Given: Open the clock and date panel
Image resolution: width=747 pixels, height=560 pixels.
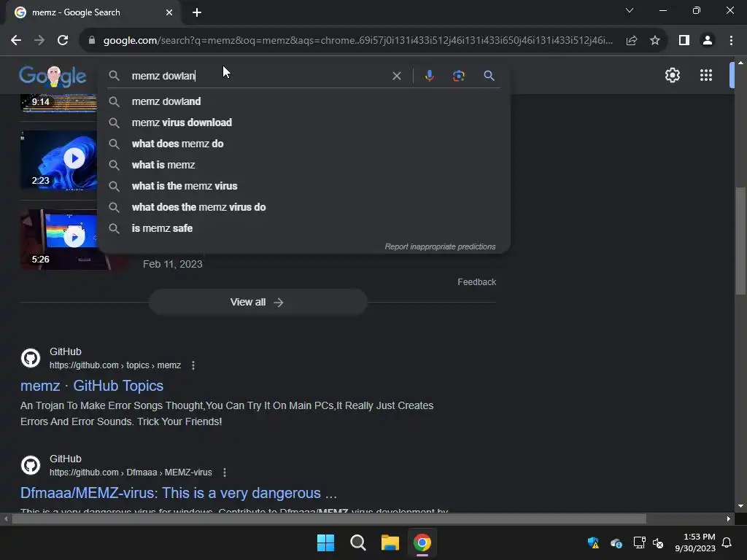Looking at the screenshot, I should coord(695,542).
